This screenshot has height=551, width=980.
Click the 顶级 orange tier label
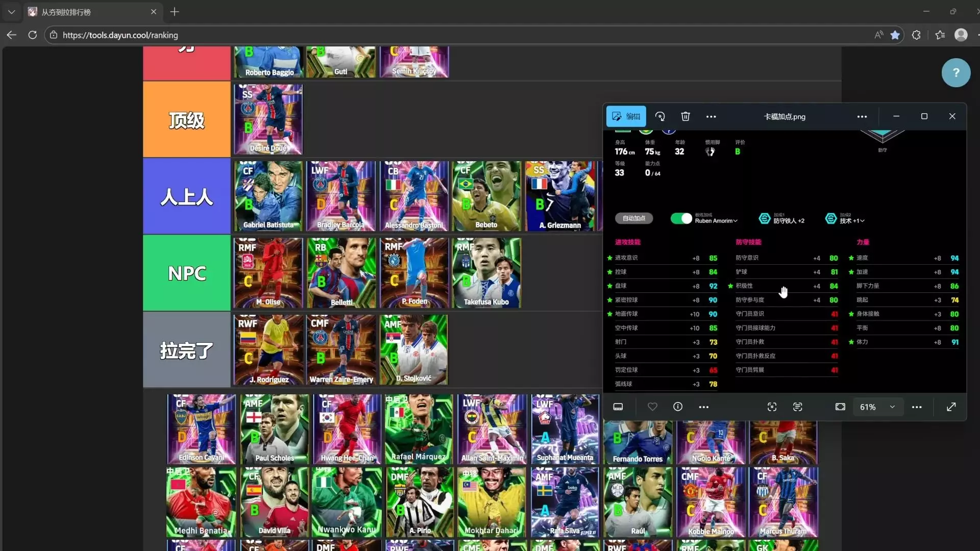(187, 120)
